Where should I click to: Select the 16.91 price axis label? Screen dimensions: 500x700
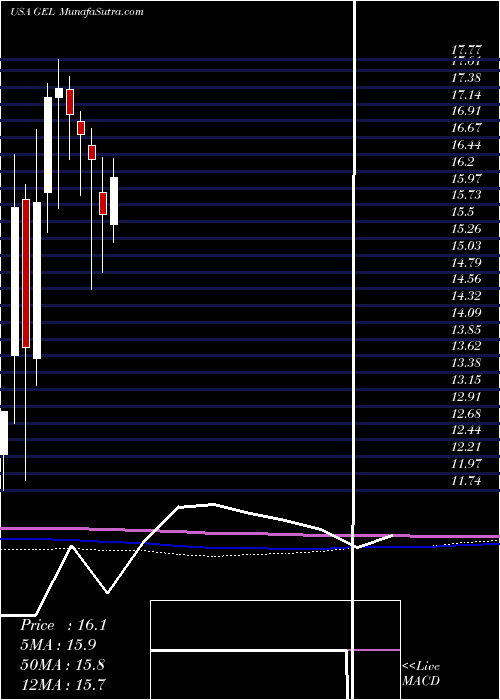(x=466, y=111)
